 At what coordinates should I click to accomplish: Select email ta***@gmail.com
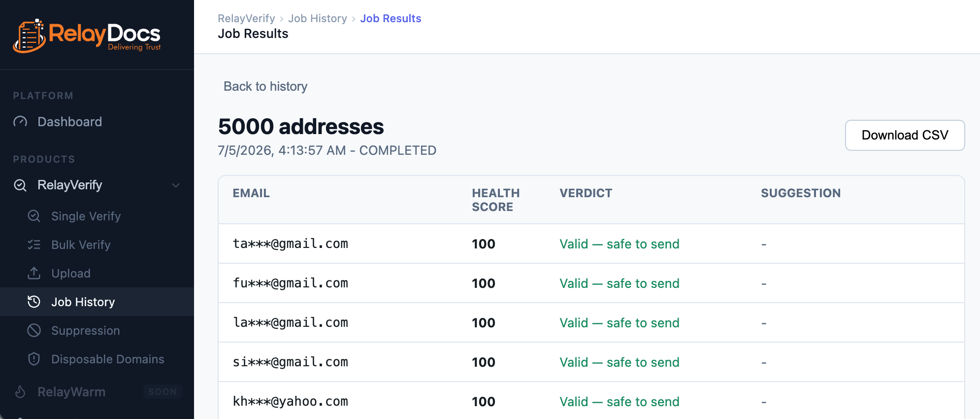[291, 244]
